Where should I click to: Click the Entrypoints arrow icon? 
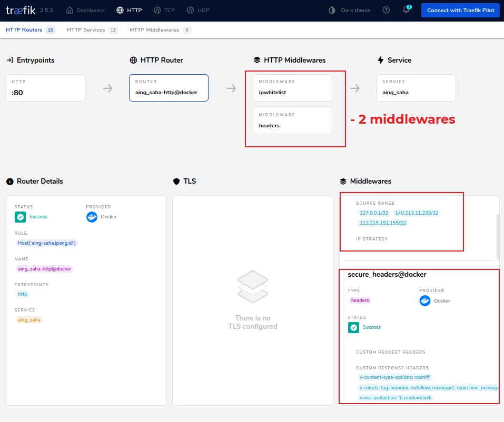tap(10, 60)
